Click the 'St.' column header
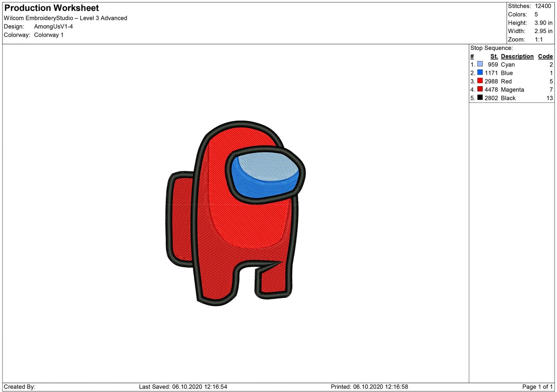Screen dimensions: 557x392 [494, 56]
